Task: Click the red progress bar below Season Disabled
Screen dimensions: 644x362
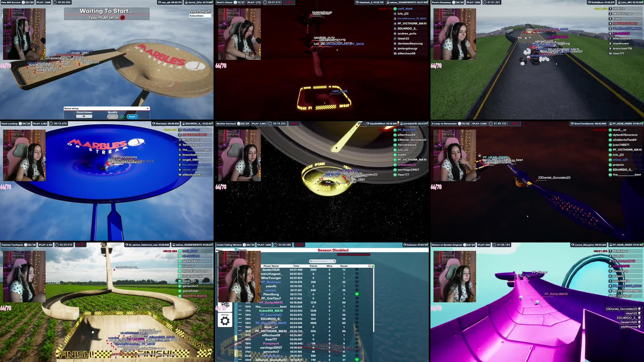Action: click(353, 254)
